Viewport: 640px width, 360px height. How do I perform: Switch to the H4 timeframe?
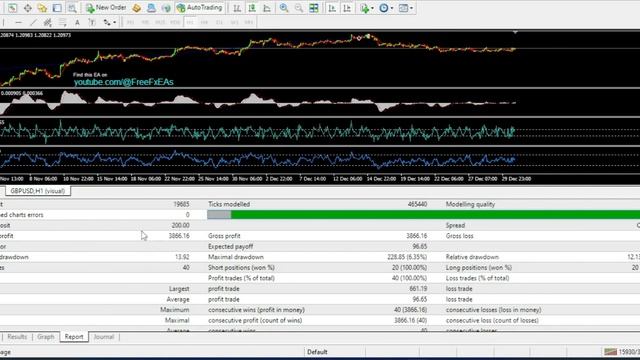tap(204, 22)
